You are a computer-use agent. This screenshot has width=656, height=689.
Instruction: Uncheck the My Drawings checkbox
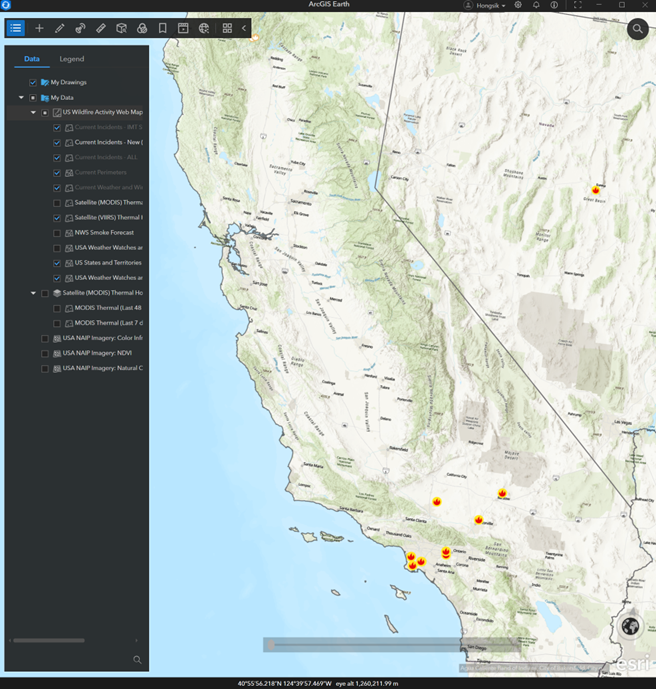(x=33, y=83)
